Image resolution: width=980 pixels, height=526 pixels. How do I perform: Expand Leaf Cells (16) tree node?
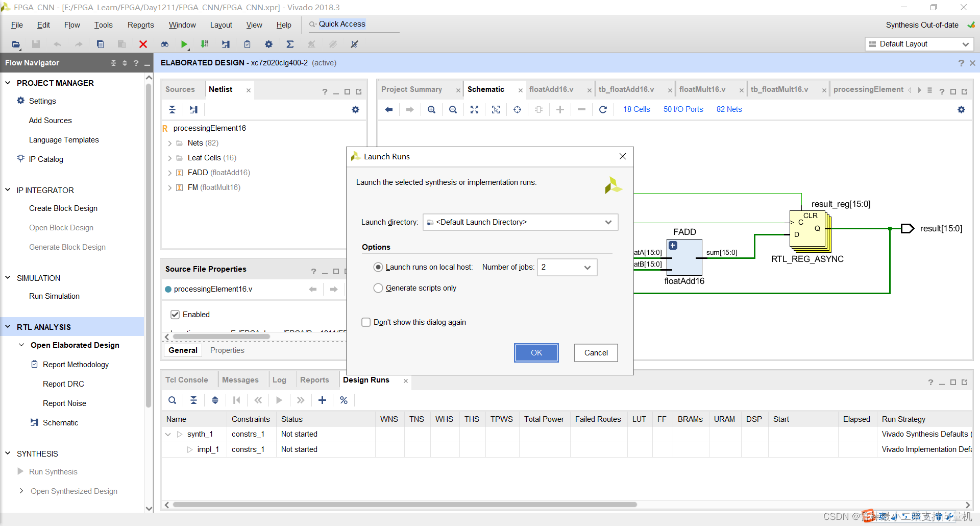[169, 158]
